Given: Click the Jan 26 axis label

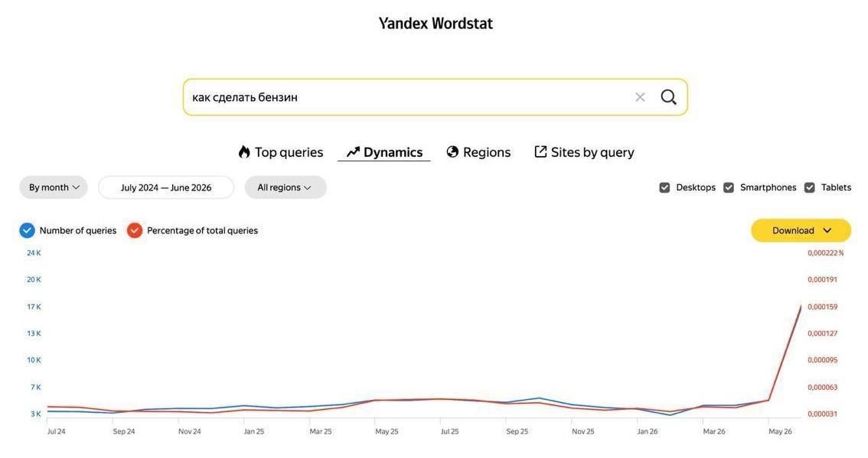Looking at the screenshot, I should [647, 431].
